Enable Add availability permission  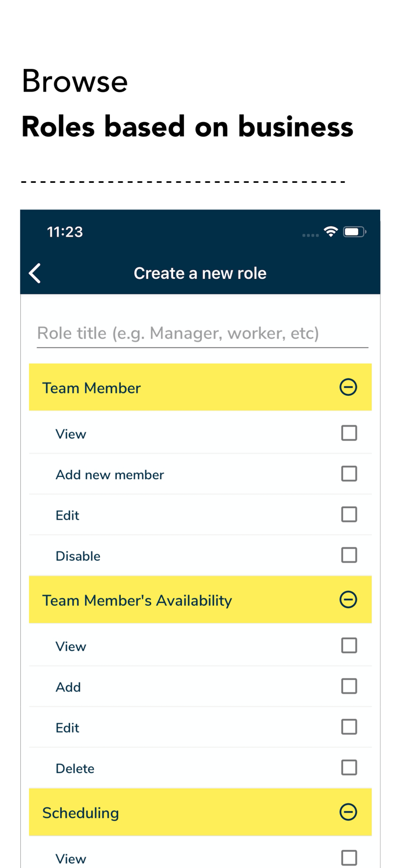point(349,686)
